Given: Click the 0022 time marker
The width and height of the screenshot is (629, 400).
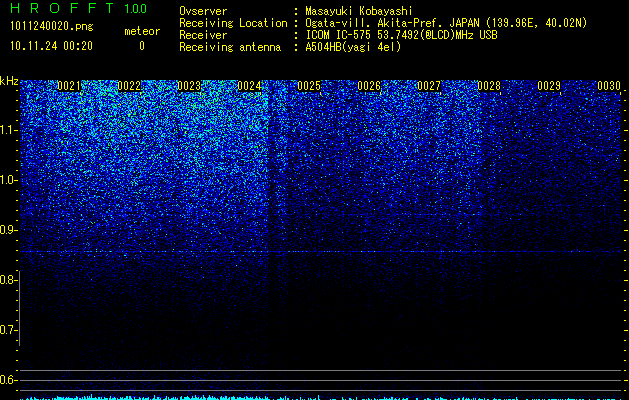Looking at the screenshot, I should pyautogui.click(x=129, y=86).
